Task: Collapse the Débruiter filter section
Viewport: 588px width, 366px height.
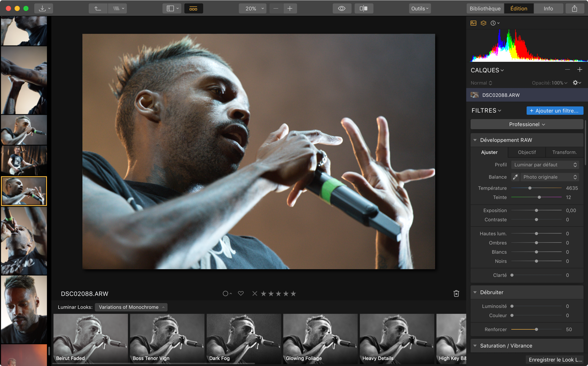Action: coord(475,292)
